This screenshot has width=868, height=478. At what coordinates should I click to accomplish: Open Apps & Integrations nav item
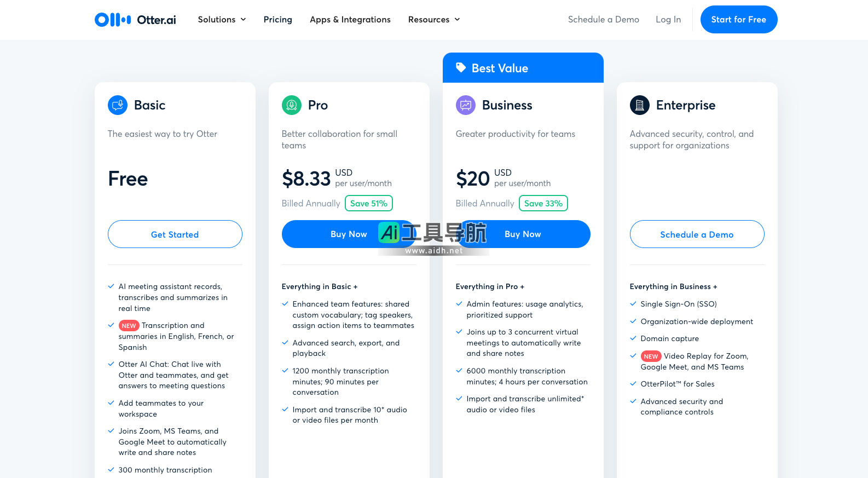[350, 20]
